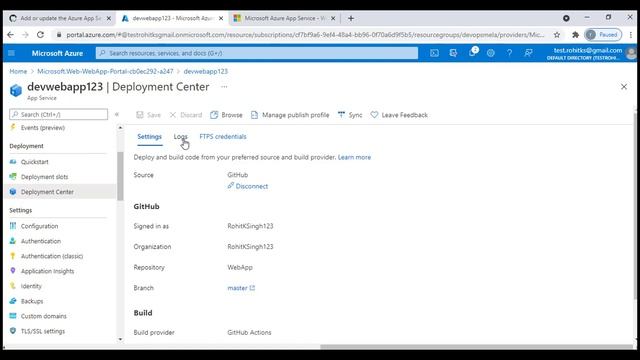
Task: Click the Discard toolbar button
Action: [186, 115]
